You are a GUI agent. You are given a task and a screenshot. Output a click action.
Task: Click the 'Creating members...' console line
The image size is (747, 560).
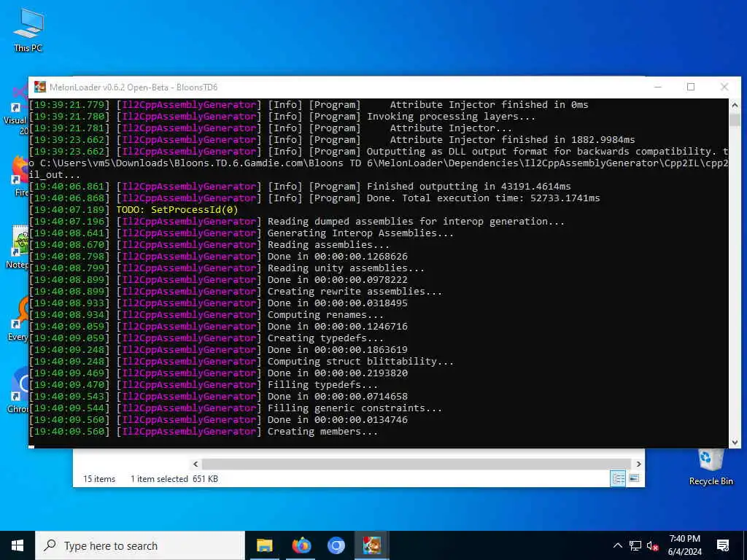322,432
